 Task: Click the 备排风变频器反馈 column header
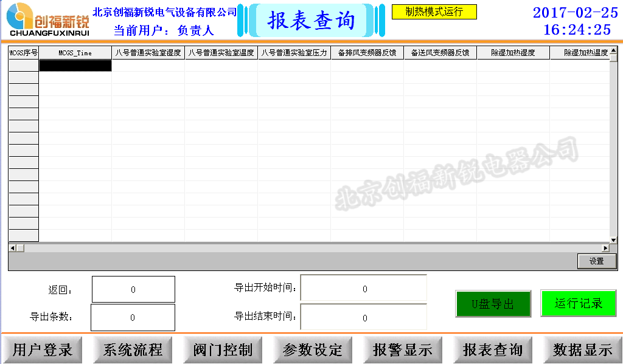[367, 53]
